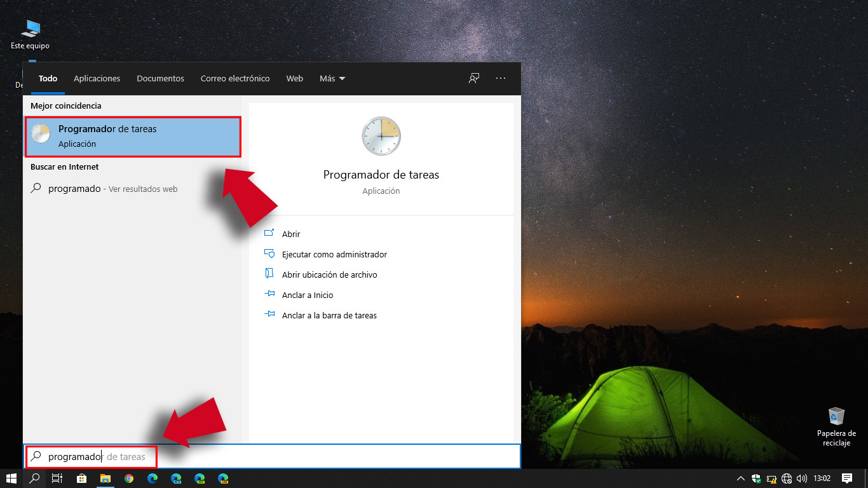Click the feedback icon in search header
The image size is (868, 488).
[x=474, y=78]
